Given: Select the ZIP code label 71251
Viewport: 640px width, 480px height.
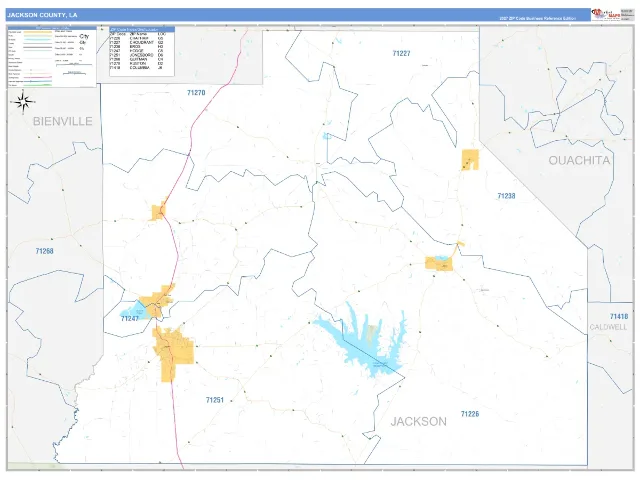Looking at the screenshot, I should point(215,400).
